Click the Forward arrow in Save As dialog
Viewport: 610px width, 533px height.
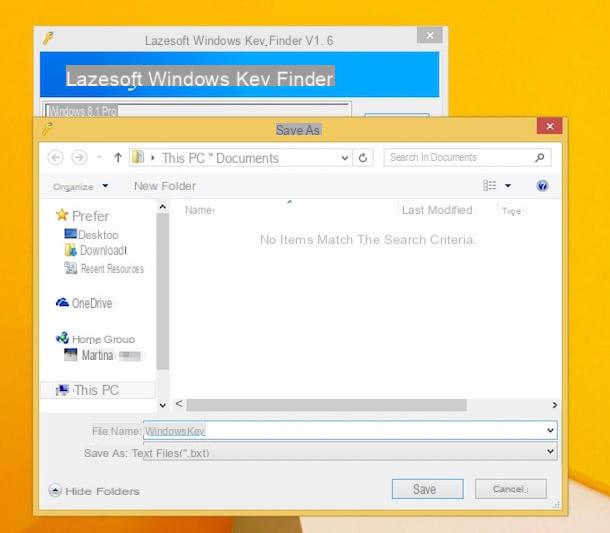[x=79, y=158]
